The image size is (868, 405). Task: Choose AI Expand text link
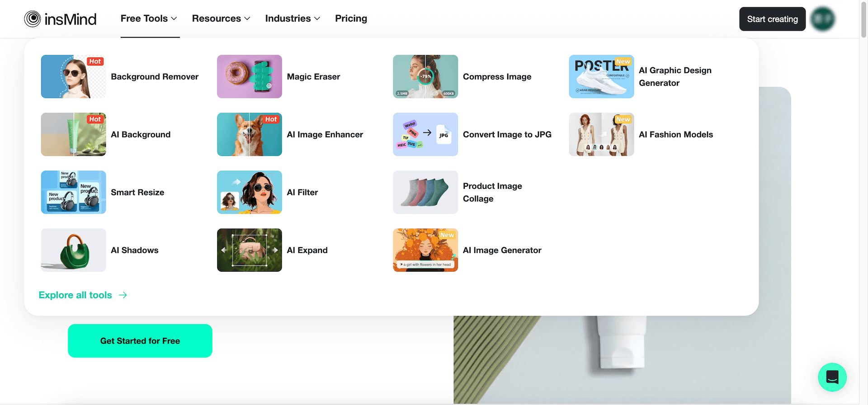(x=307, y=250)
